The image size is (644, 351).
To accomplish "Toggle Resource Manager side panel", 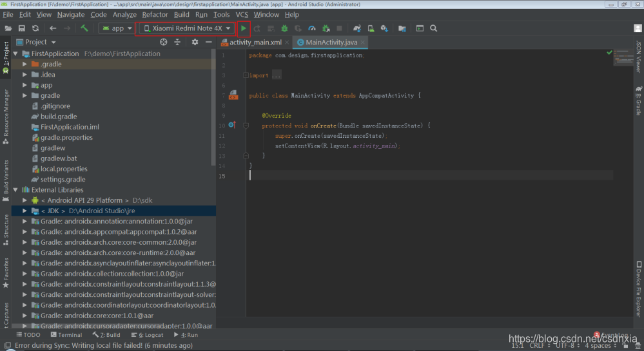I will 6,117.
